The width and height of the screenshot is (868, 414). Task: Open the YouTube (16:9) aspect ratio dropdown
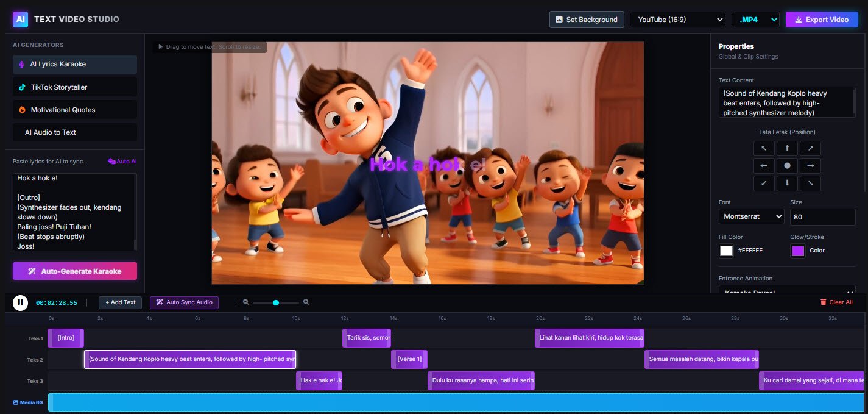pos(677,20)
